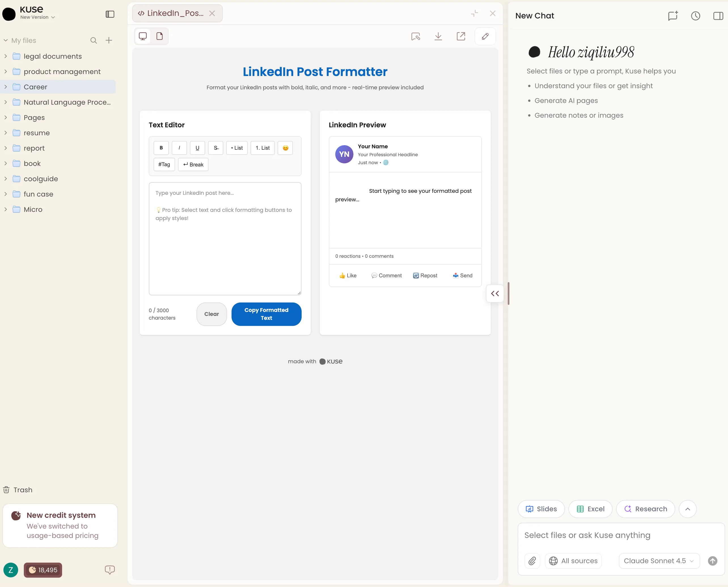The height and width of the screenshot is (587, 728).
Task: Toggle the left sidebar panel icon
Action: pos(110,14)
